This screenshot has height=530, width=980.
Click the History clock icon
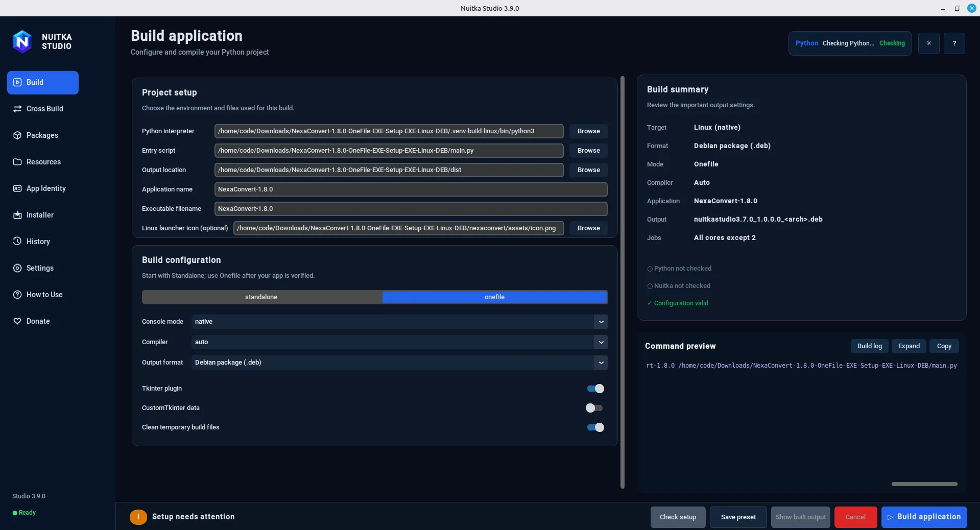pos(17,242)
